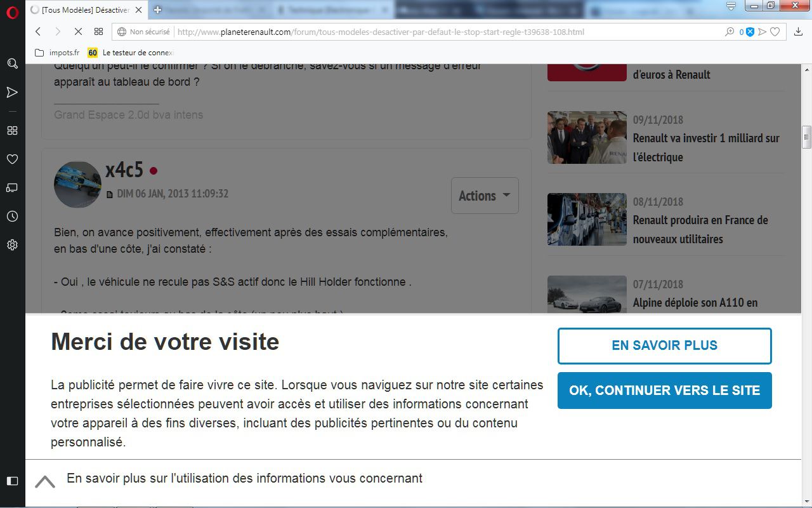
Task: Add page to bookmarks heart icon
Action: pos(775,32)
